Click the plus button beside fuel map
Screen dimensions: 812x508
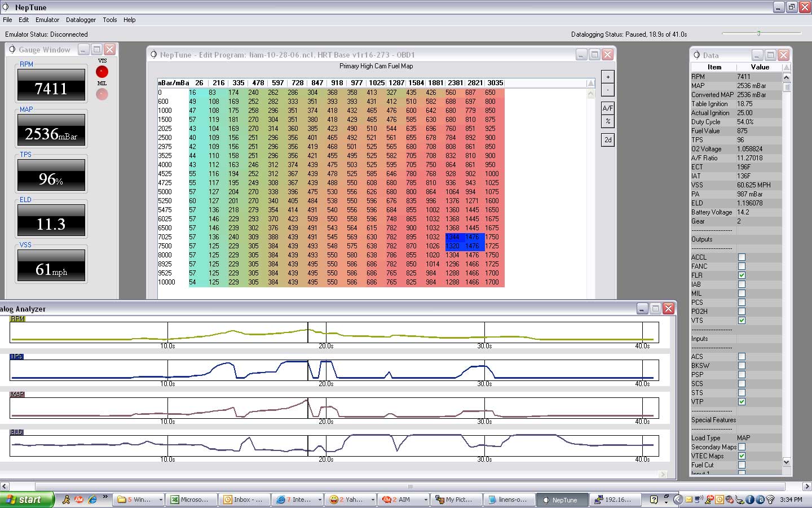click(x=608, y=77)
